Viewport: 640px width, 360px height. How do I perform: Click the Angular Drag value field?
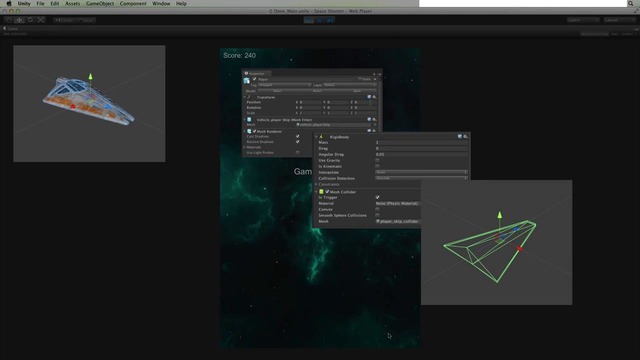421,154
